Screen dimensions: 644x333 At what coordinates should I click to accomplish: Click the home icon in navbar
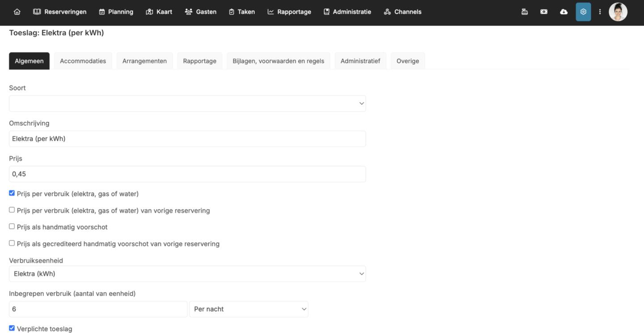point(17,12)
